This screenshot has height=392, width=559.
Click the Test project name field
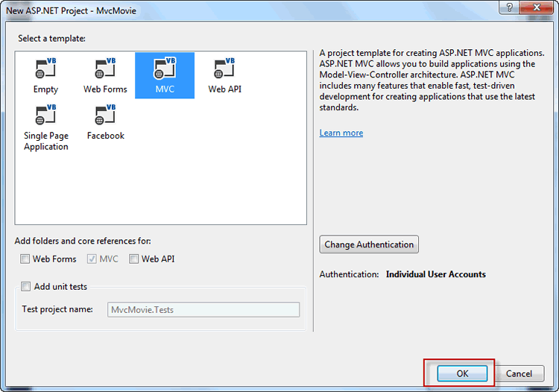(x=203, y=310)
